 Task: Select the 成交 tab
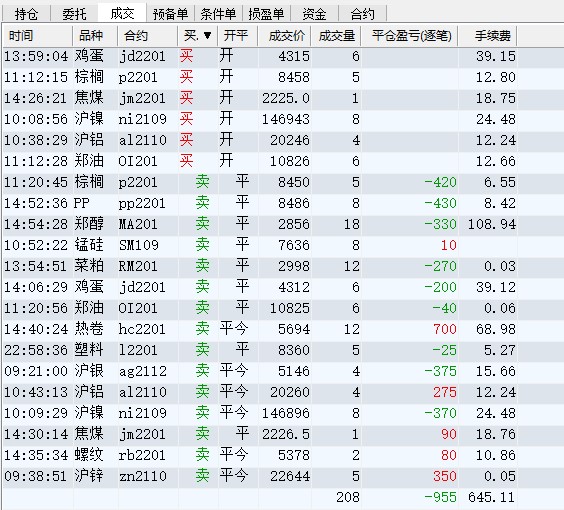[122, 13]
